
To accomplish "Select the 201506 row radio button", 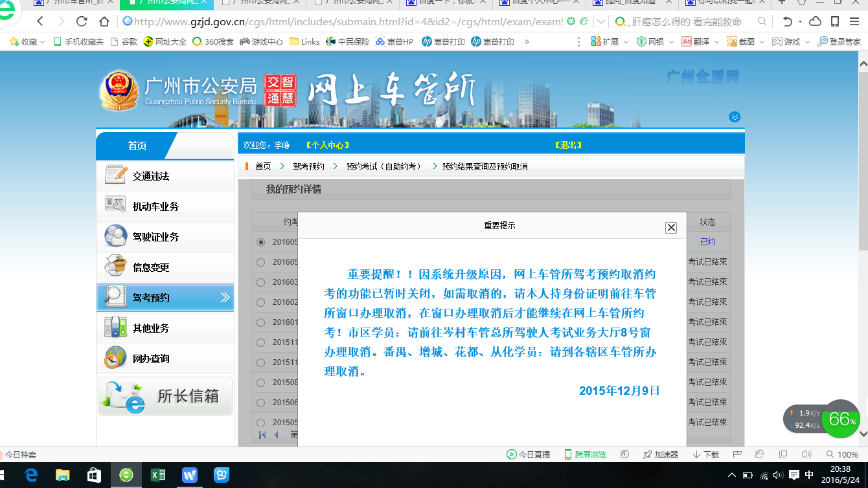I will (261, 403).
